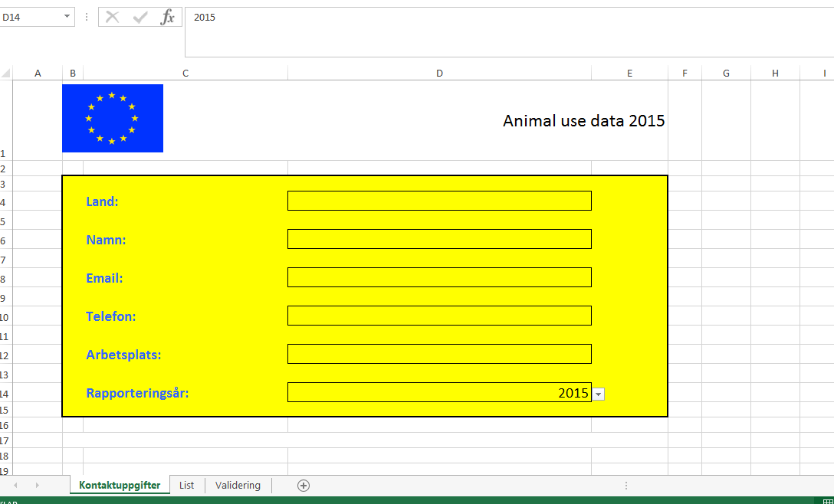Screen dimensions: 834x504
Task: Select column A header
Action: [x=38, y=74]
